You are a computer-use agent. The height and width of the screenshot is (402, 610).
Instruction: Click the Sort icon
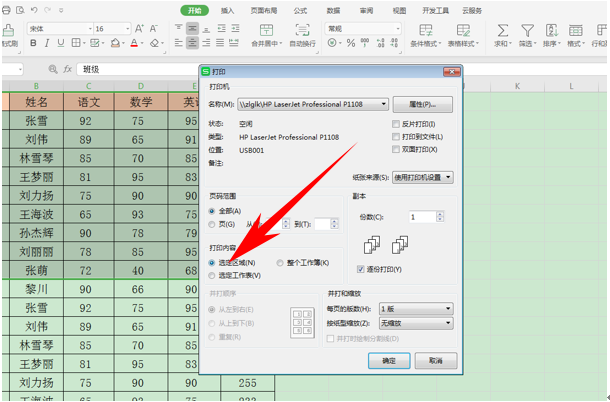(552, 30)
